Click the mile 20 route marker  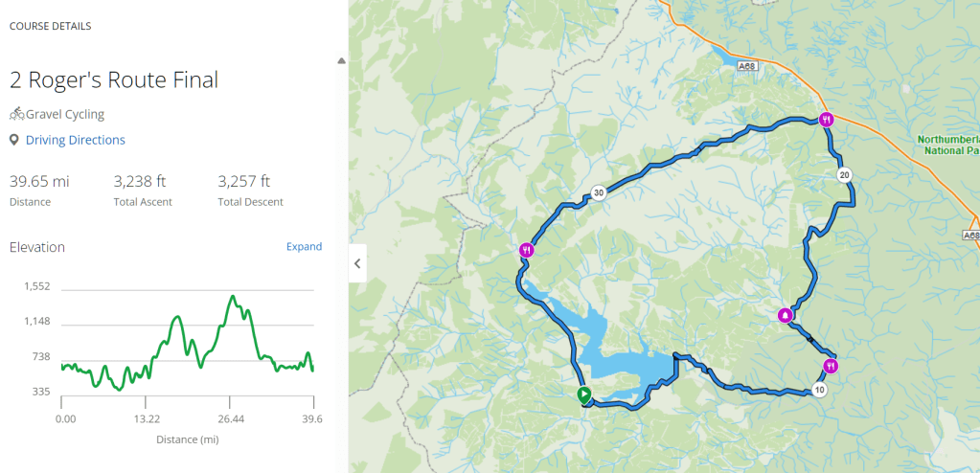click(x=843, y=175)
